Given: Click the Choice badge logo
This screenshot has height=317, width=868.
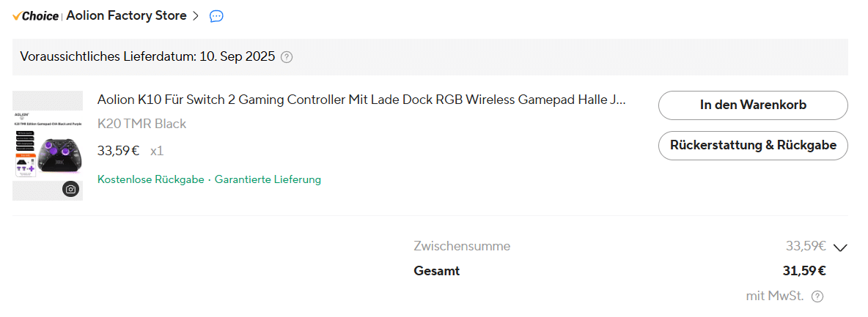Looking at the screenshot, I should click(35, 16).
